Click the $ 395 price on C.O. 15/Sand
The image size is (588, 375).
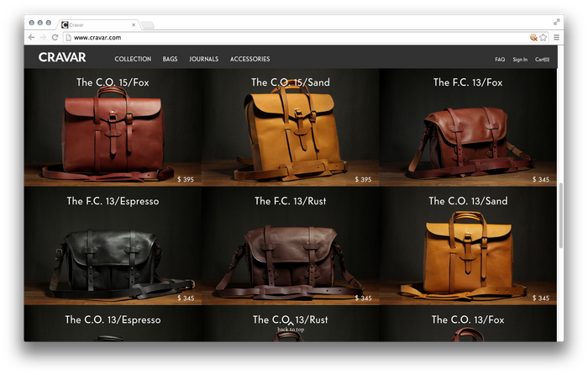pos(363,179)
